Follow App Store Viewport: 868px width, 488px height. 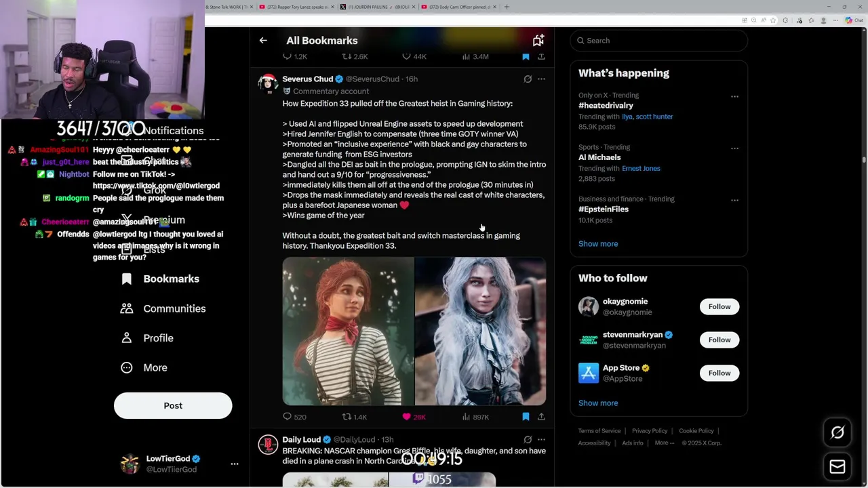(x=719, y=373)
